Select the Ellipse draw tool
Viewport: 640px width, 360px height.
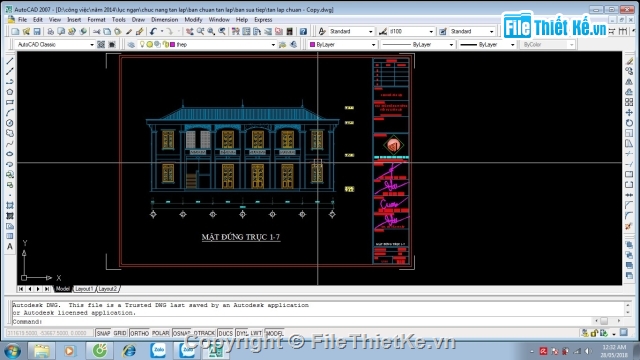coord(10,154)
